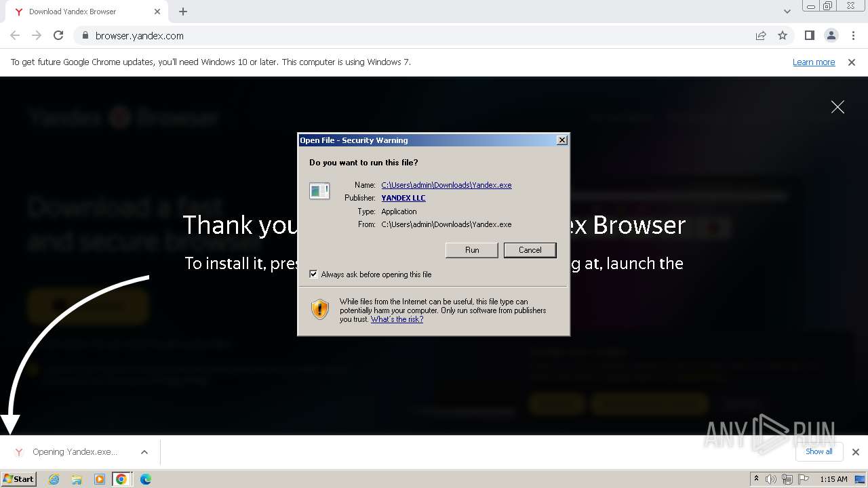Screen dimensions: 868x488
Task: Open the What's the risk link
Action: tap(397, 319)
